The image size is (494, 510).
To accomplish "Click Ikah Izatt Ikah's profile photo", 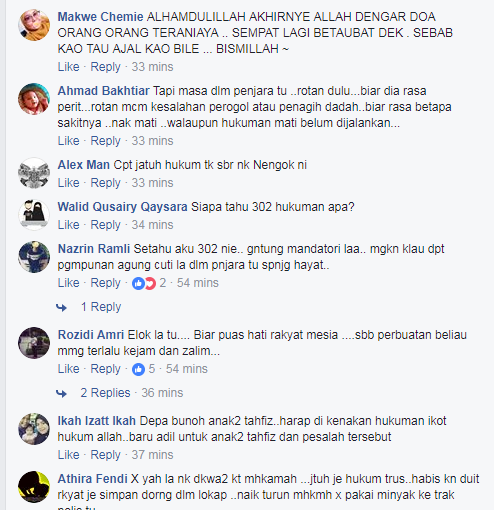I will click(34, 429).
